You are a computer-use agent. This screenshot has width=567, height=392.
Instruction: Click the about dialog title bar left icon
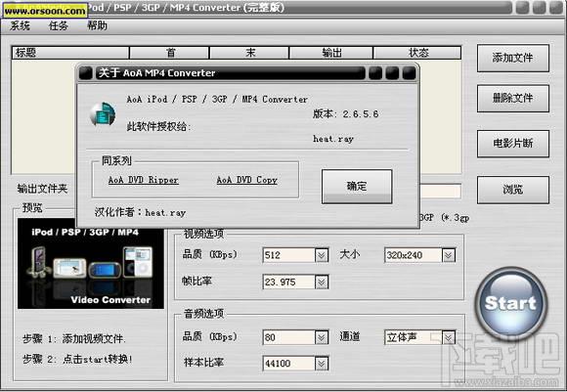(x=86, y=73)
